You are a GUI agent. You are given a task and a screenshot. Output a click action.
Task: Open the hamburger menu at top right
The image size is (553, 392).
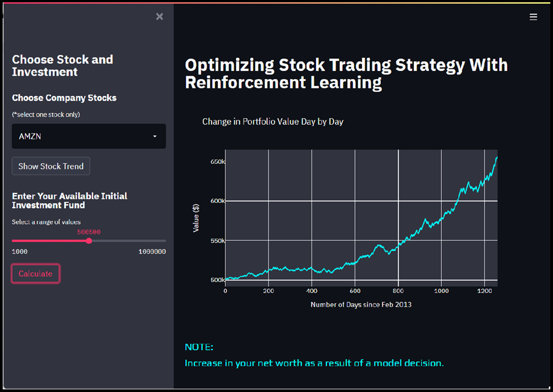533,16
